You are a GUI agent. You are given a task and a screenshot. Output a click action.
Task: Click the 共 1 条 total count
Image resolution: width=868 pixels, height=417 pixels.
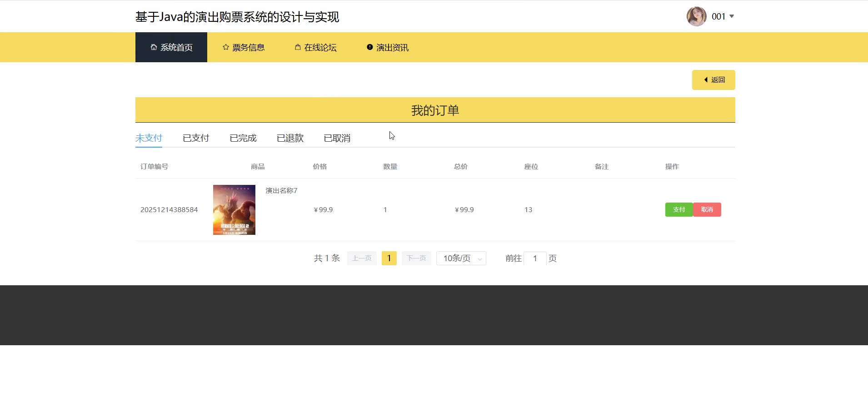click(x=327, y=258)
